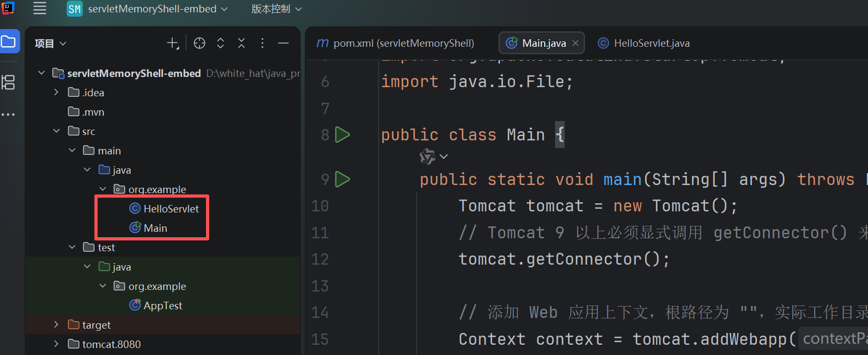Select opened file crosshair icon
This screenshot has width=868, height=355.
click(200, 44)
